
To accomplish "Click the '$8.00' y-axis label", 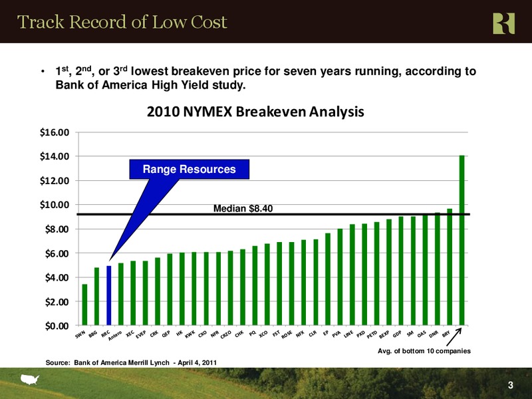I will pyautogui.click(x=57, y=229).
